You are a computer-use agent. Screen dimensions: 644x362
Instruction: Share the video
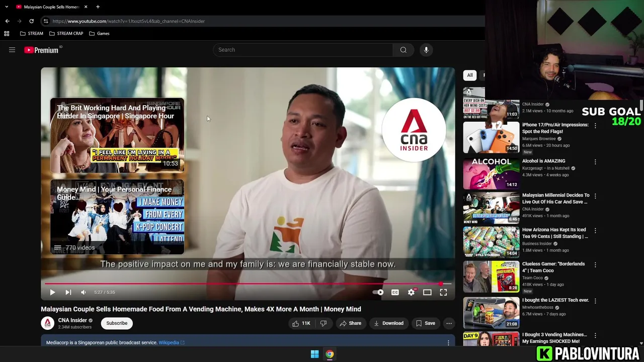click(x=350, y=323)
